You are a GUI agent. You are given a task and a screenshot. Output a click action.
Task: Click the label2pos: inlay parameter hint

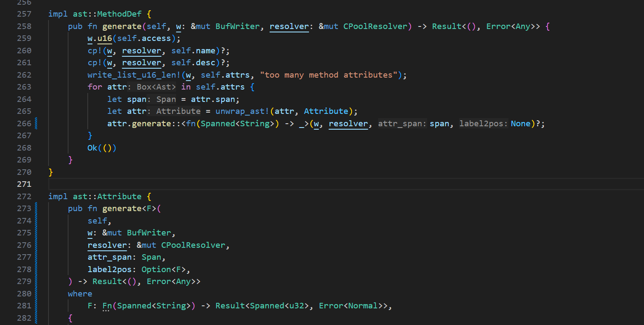tap(484, 124)
